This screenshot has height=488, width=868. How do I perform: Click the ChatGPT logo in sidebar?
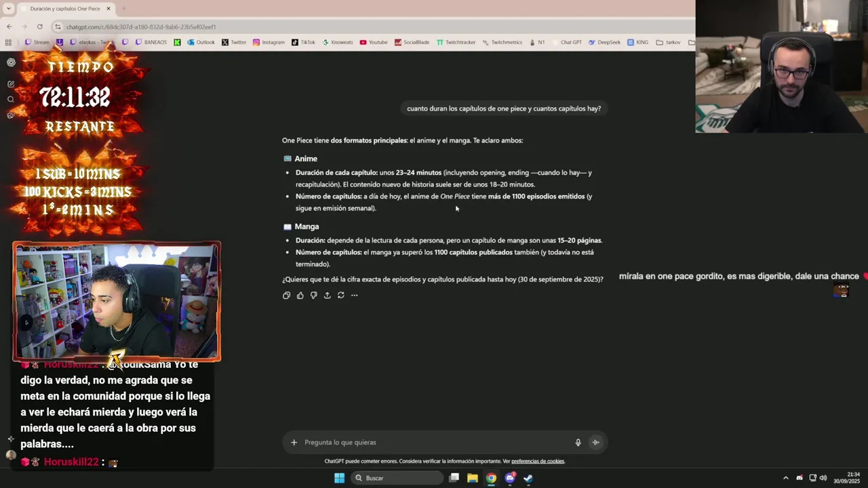11,62
